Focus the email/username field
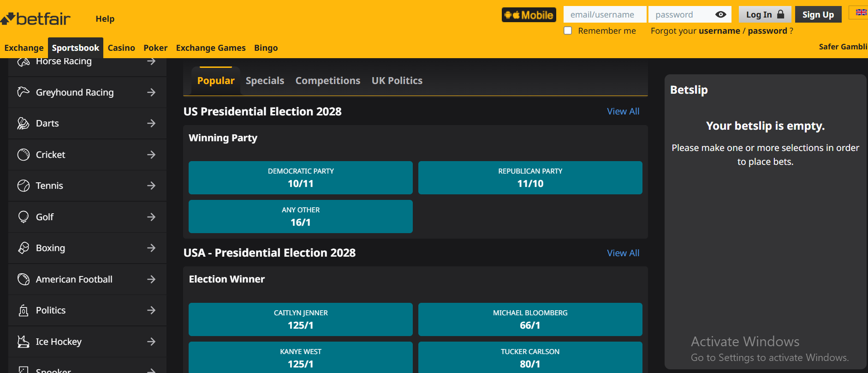Viewport: 868px width, 373px height. pyautogui.click(x=605, y=15)
